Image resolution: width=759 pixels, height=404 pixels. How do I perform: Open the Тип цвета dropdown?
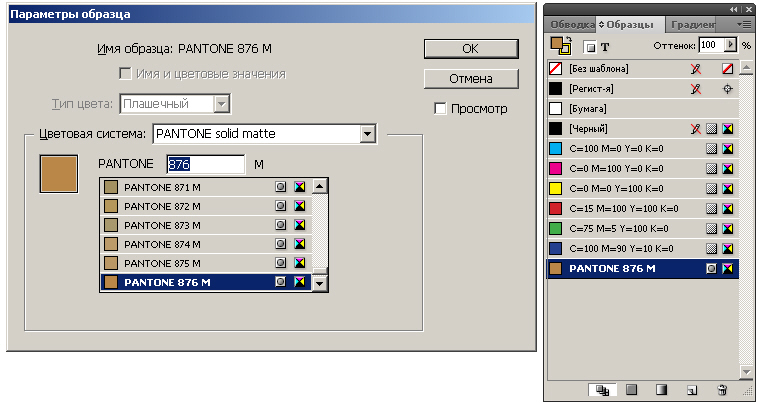[x=223, y=103]
